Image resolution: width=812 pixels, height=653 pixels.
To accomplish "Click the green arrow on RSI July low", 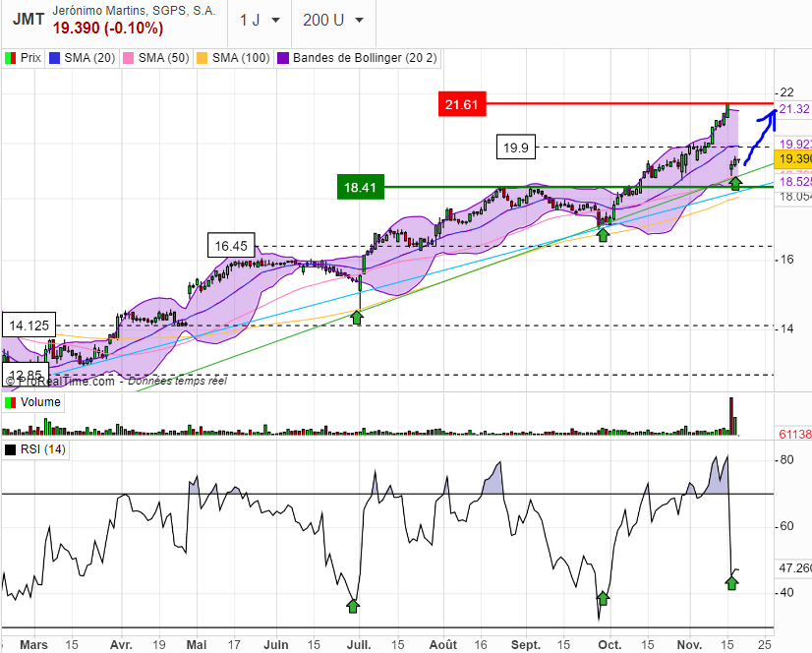I will (353, 606).
